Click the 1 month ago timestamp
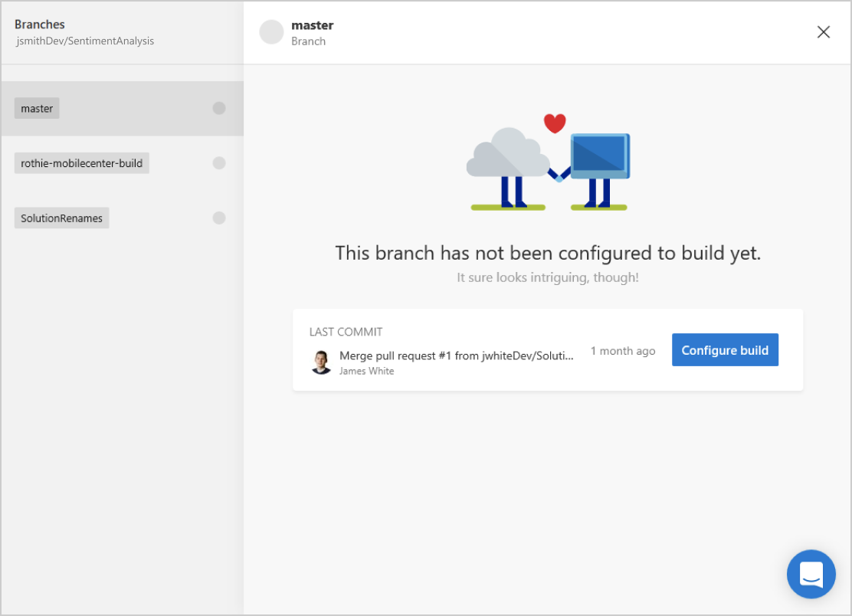The width and height of the screenshot is (852, 616). coord(623,351)
